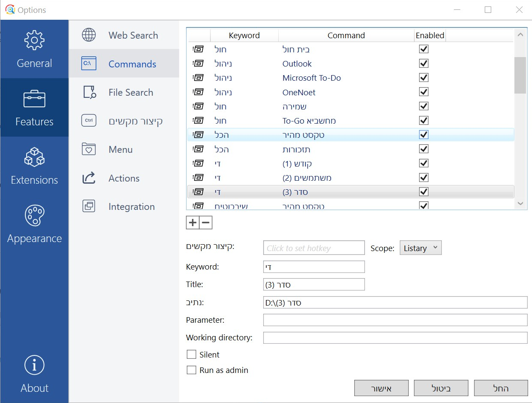This screenshot has width=532, height=403.
Task: Click the החל apply button
Action: (x=501, y=388)
